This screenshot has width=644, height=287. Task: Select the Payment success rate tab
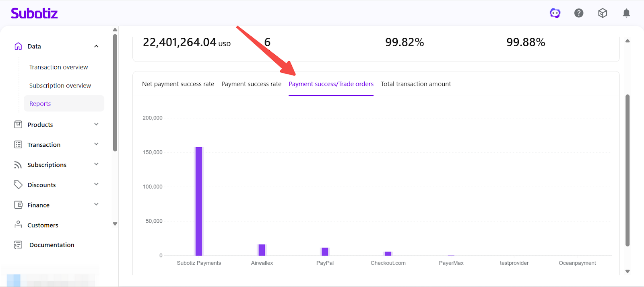pyautogui.click(x=251, y=84)
